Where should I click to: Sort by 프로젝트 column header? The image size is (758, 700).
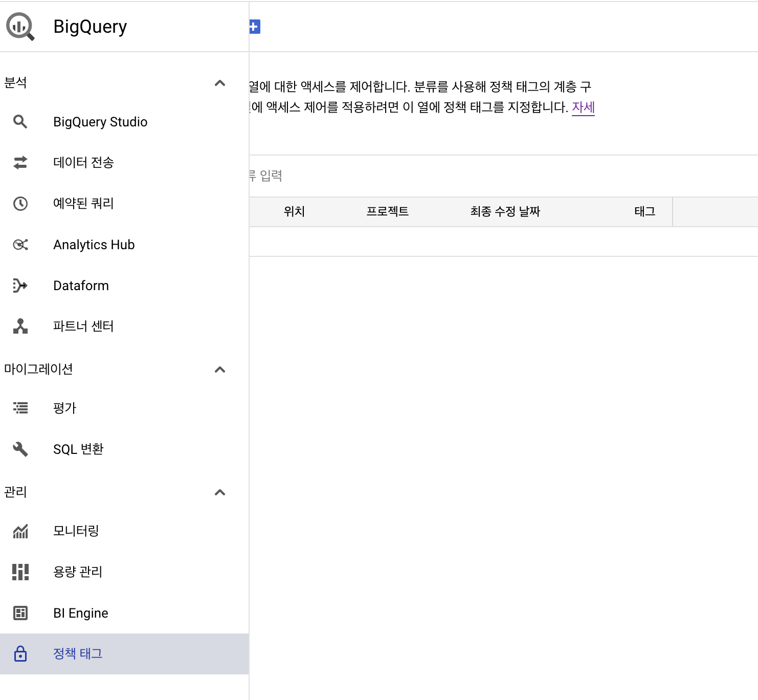click(388, 212)
